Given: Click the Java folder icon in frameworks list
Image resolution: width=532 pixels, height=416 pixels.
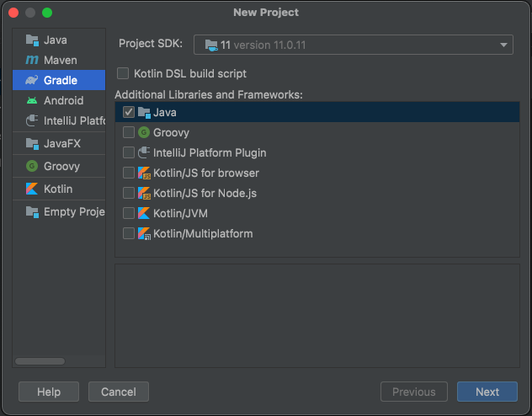Looking at the screenshot, I should click(x=144, y=112).
